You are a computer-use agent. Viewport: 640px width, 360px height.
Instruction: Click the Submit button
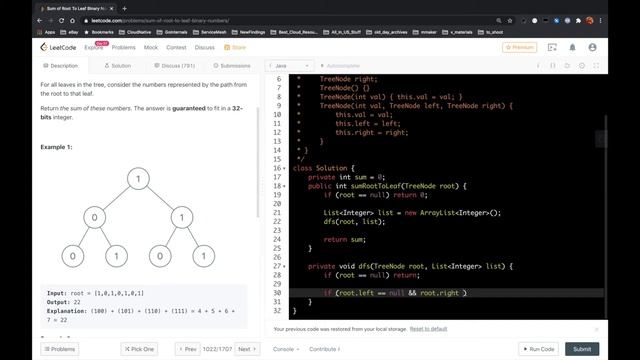click(x=582, y=349)
